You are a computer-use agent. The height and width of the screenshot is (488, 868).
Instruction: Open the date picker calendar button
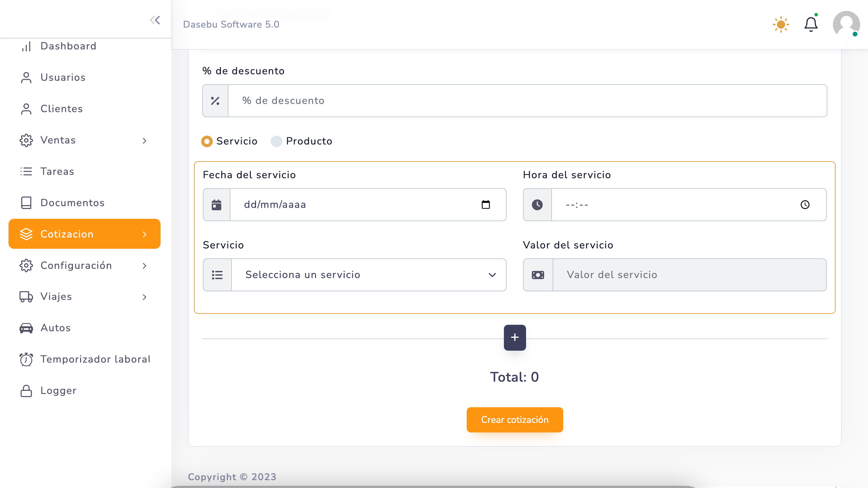click(x=486, y=204)
